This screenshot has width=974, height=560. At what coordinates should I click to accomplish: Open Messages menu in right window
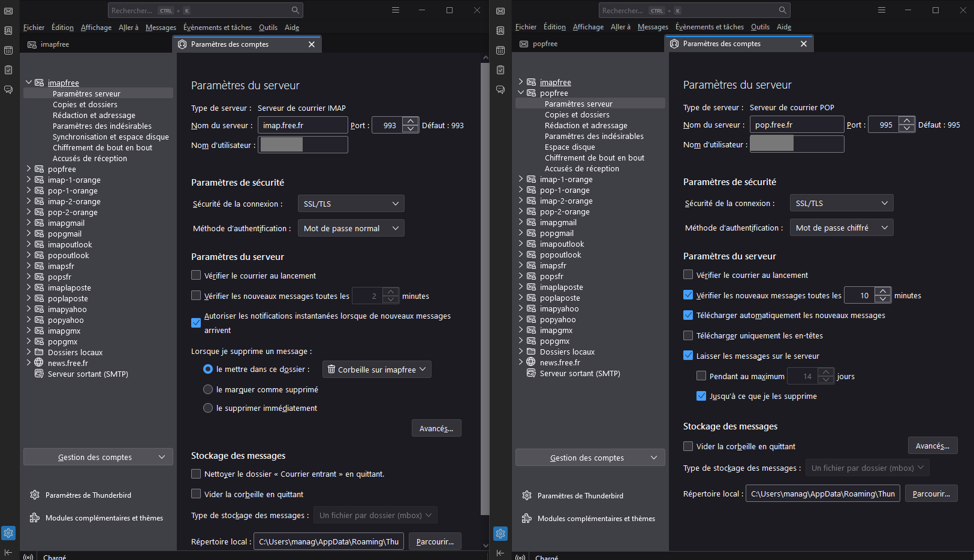tap(653, 27)
